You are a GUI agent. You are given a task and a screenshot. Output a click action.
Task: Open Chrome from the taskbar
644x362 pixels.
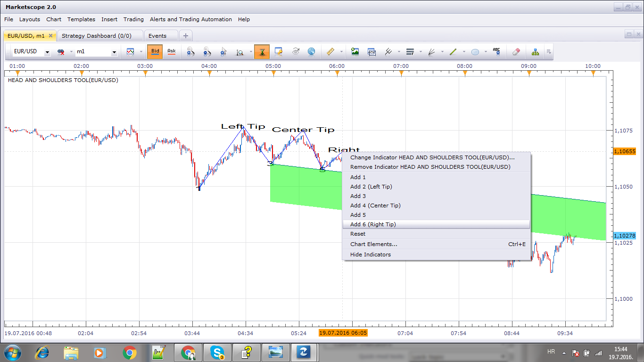(x=130, y=352)
